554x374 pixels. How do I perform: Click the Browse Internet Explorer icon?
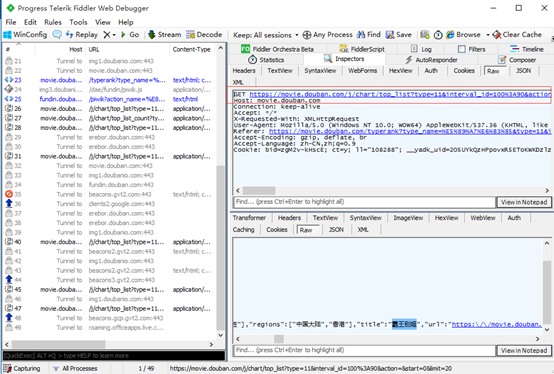click(450, 35)
